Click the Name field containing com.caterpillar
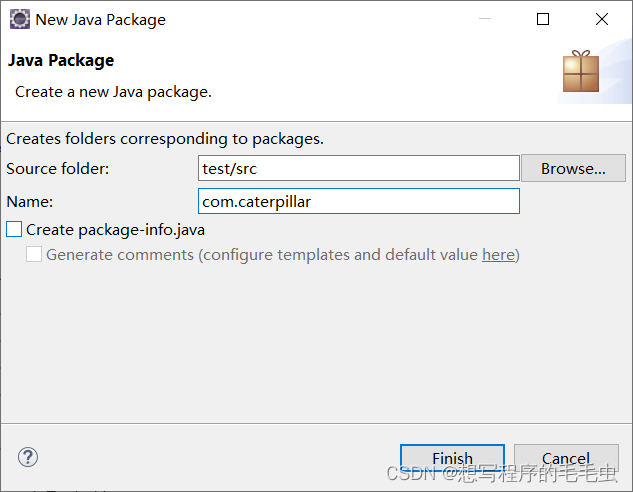Image resolution: width=633 pixels, height=492 pixels. 359,201
